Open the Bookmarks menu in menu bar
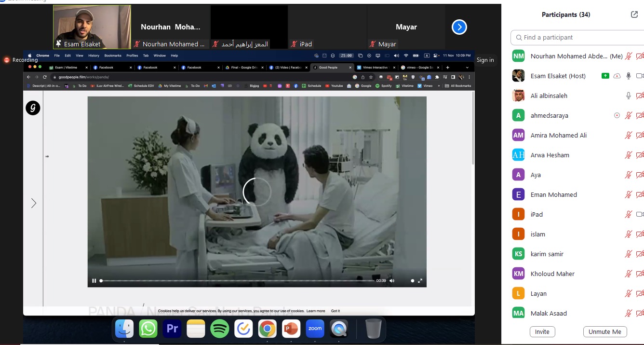 pos(113,55)
